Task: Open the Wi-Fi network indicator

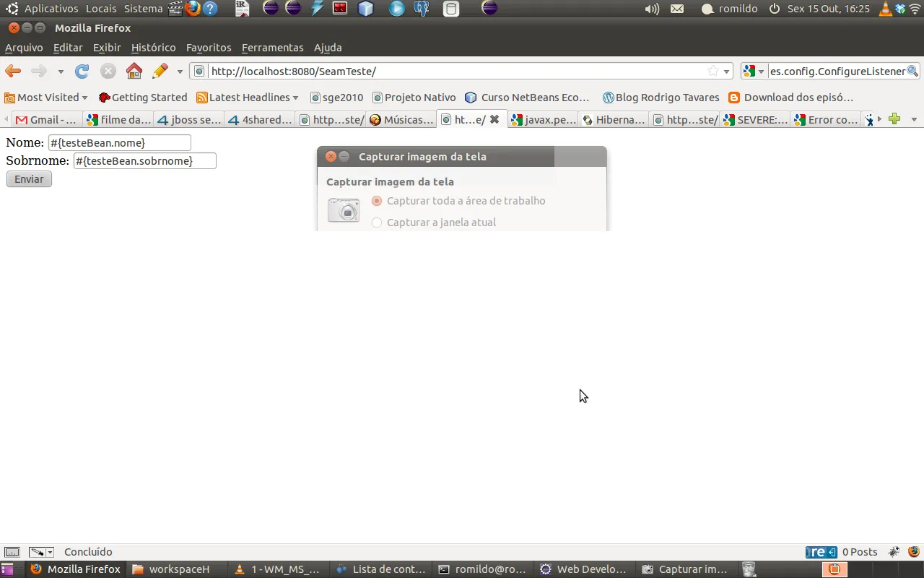Action: click(915, 9)
